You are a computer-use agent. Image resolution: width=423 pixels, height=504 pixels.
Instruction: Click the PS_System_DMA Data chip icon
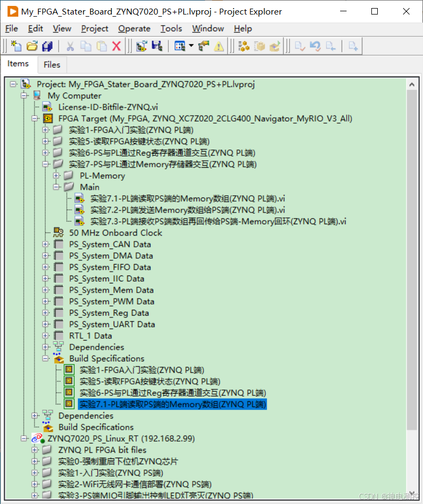58,255
